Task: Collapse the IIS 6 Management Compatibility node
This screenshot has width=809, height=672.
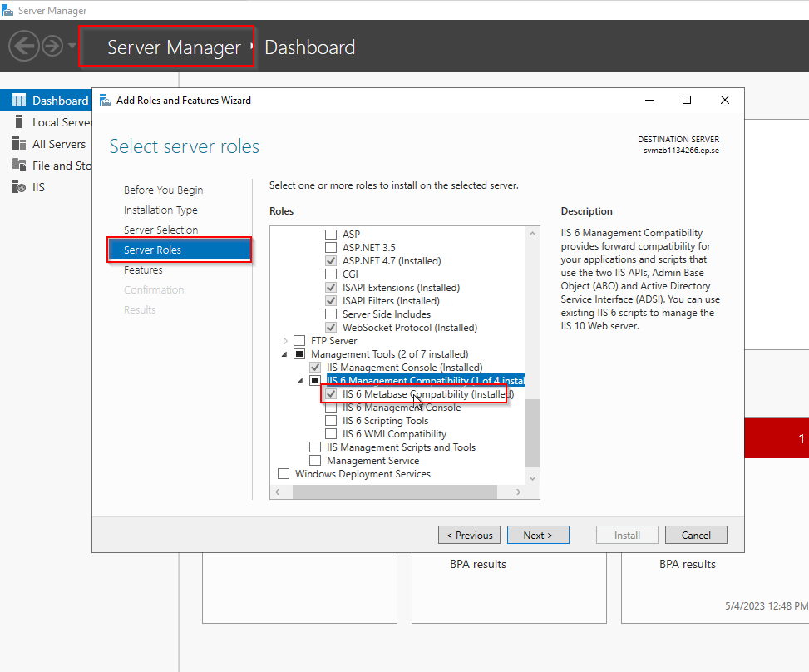Action: 300,381
